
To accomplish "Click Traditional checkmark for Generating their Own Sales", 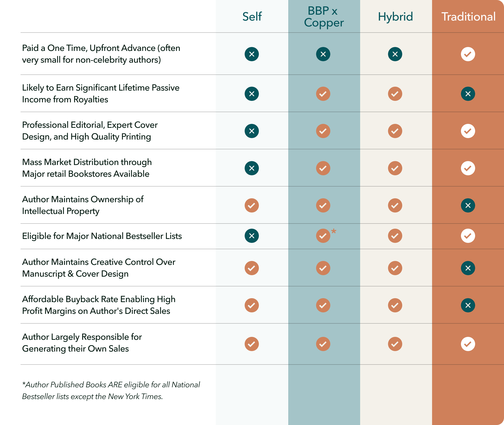I will [468, 344].
